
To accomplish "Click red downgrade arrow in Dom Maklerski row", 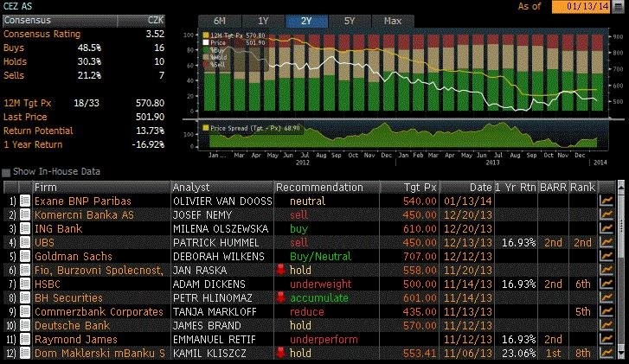I will (x=281, y=353).
